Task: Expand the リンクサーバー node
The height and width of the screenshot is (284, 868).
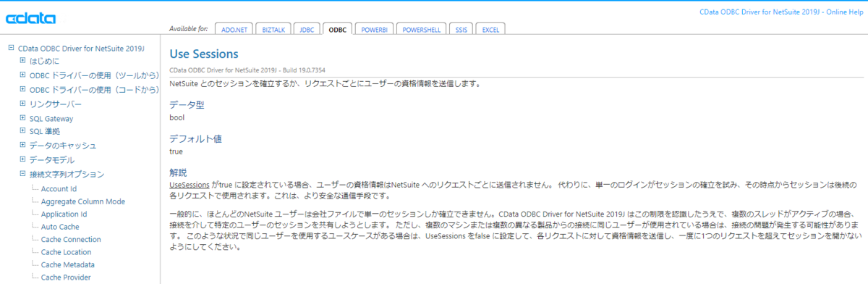Action: click(x=22, y=104)
